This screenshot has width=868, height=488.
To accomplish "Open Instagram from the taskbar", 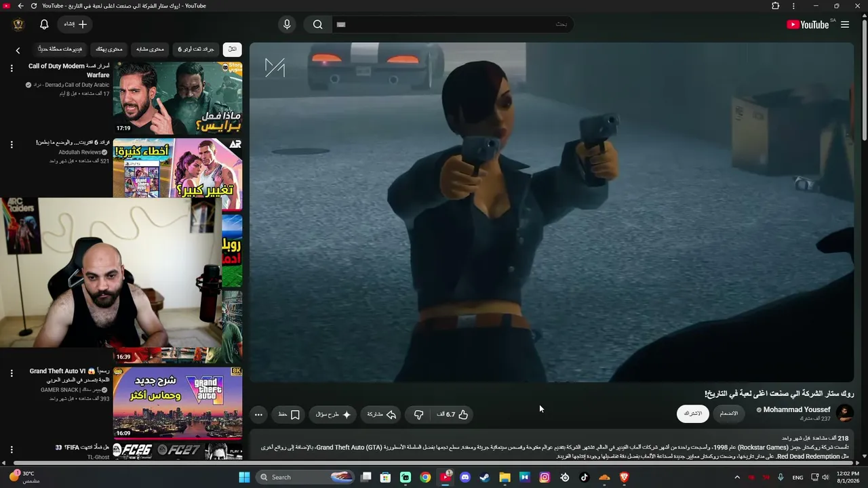I will (x=545, y=477).
